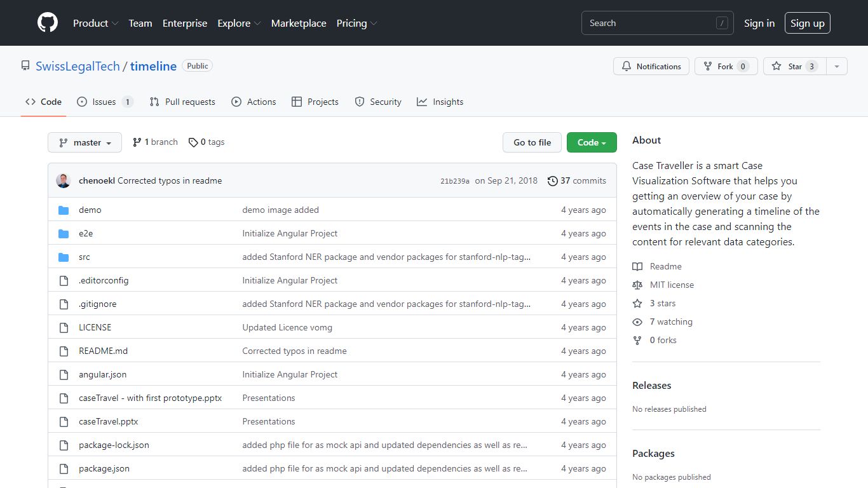
Task: Click the star icon beside 3 stars
Action: tap(637, 303)
